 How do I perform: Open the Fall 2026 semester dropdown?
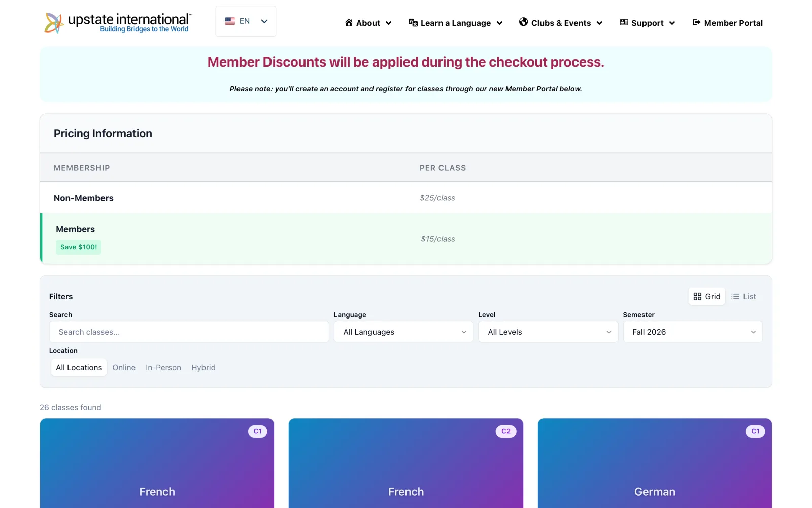point(693,332)
